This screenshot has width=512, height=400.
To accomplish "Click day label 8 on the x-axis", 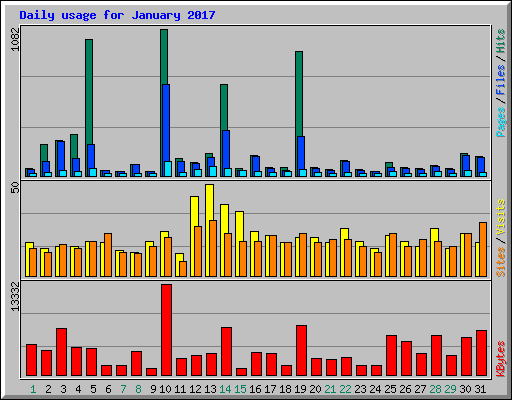I will coord(138,389).
